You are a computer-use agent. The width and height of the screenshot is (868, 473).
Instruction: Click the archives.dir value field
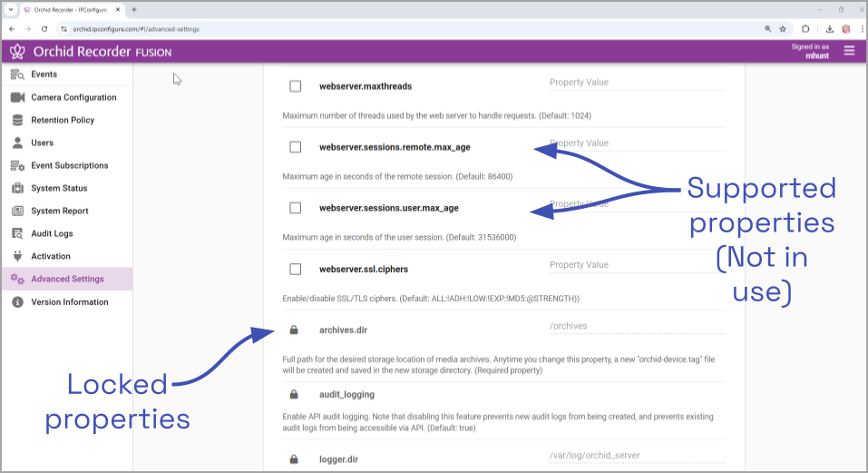[x=637, y=326]
